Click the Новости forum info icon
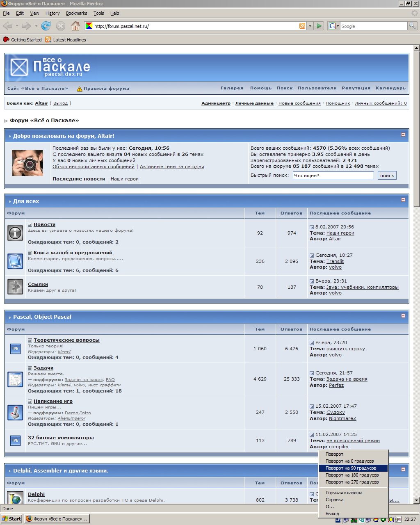 [15, 233]
